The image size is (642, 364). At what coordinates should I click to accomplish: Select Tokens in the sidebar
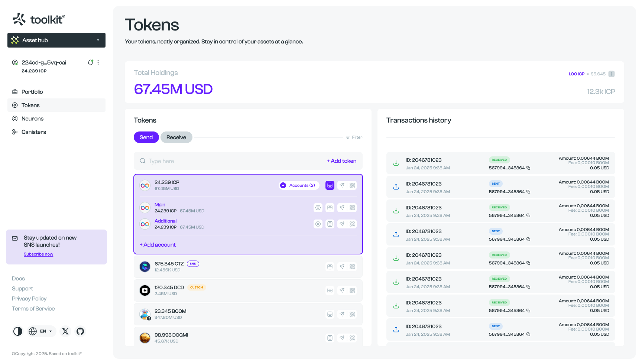pos(56,105)
